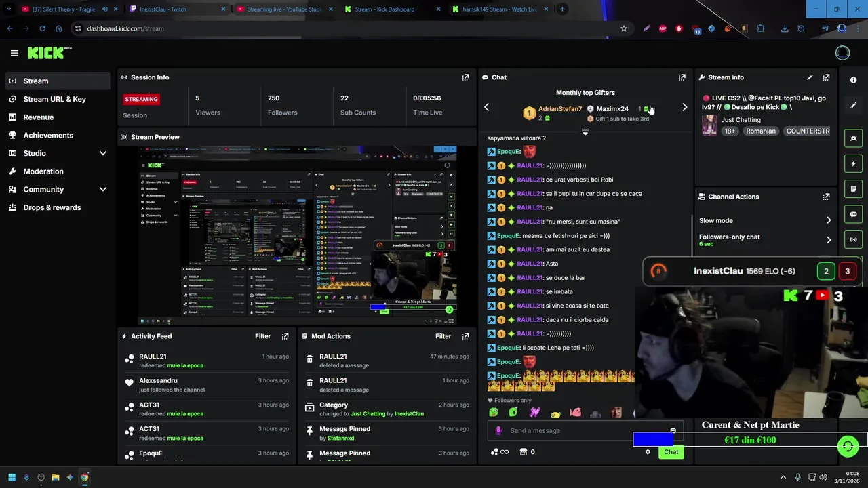The height and width of the screenshot is (488, 868).
Task: Open the Slow mode setting
Action: [x=766, y=220]
